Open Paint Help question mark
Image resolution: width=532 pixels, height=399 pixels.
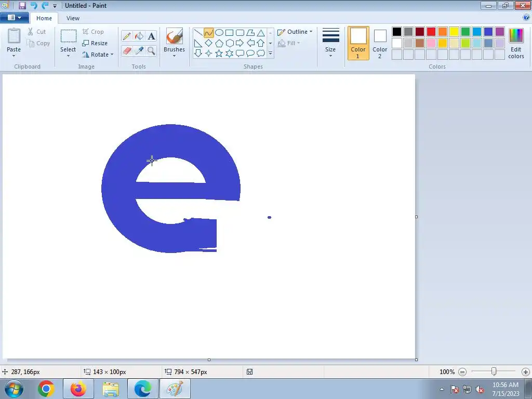tap(526, 17)
